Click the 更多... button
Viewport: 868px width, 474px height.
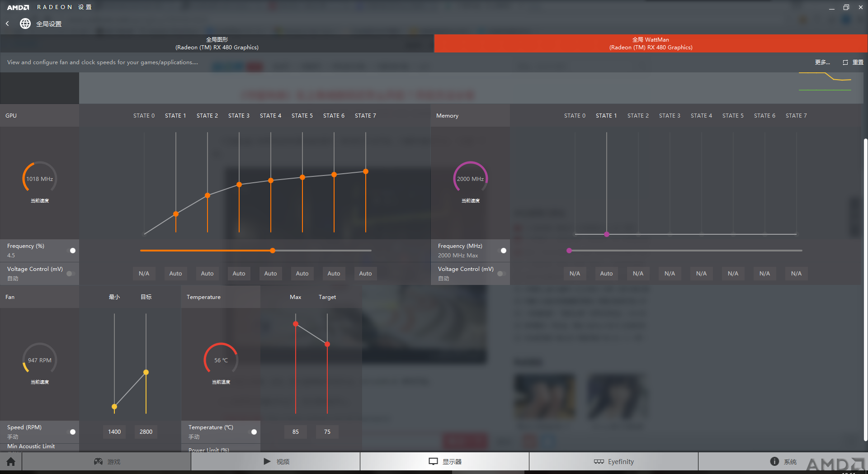pyautogui.click(x=822, y=62)
